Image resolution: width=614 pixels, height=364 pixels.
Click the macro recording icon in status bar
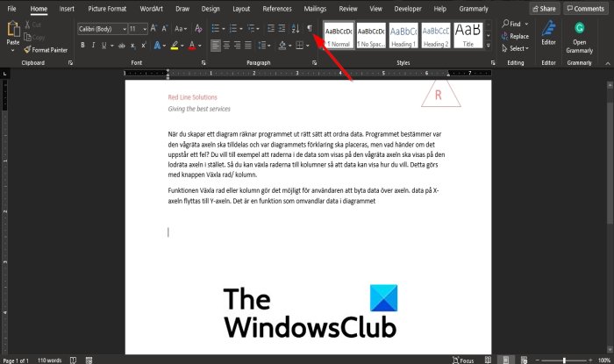coord(89,360)
